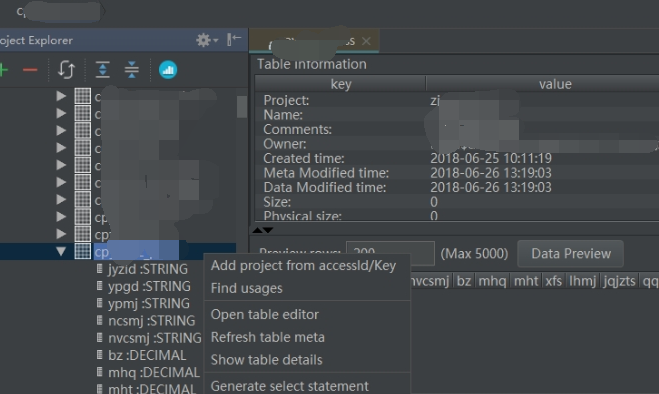Click the 'Size:' key row
The width and height of the screenshot is (659, 394).
point(277,202)
